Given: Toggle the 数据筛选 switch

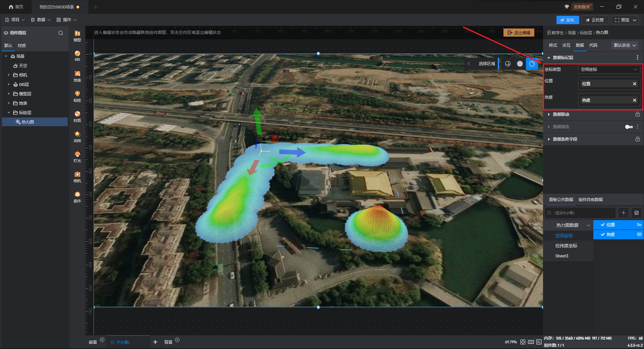Looking at the screenshot, I should (x=629, y=127).
